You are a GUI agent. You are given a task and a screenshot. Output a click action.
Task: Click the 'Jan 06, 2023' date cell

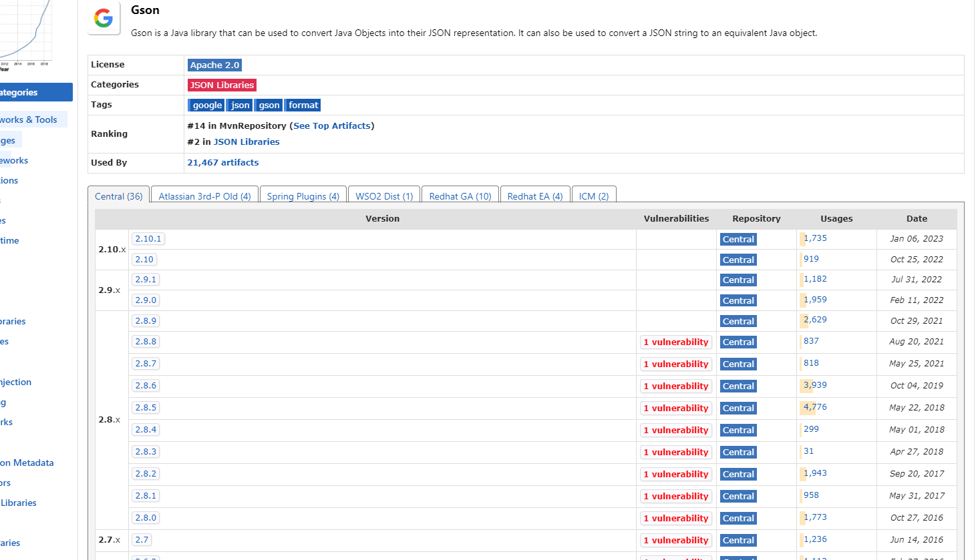917,239
